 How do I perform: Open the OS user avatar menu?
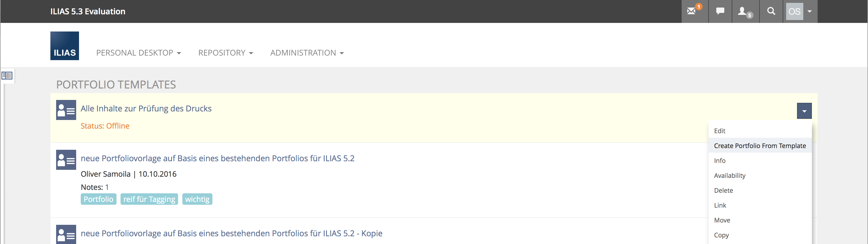pyautogui.click(x=800, y=11)
